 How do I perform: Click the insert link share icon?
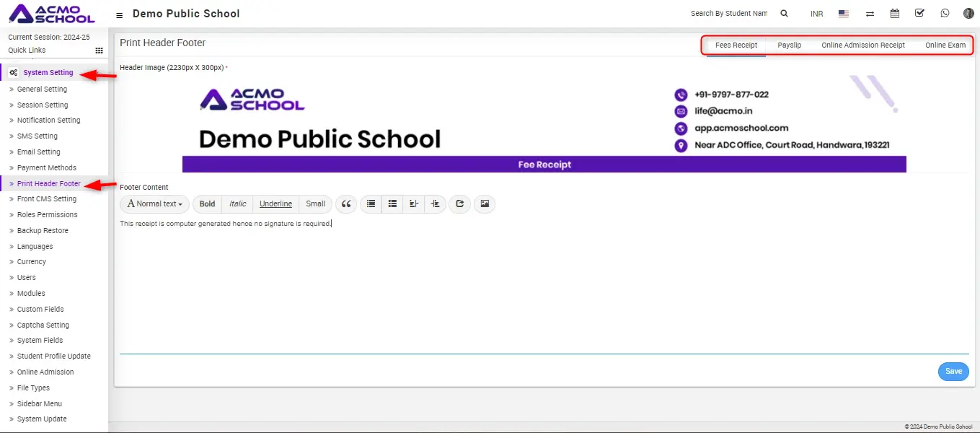point(459,204)
